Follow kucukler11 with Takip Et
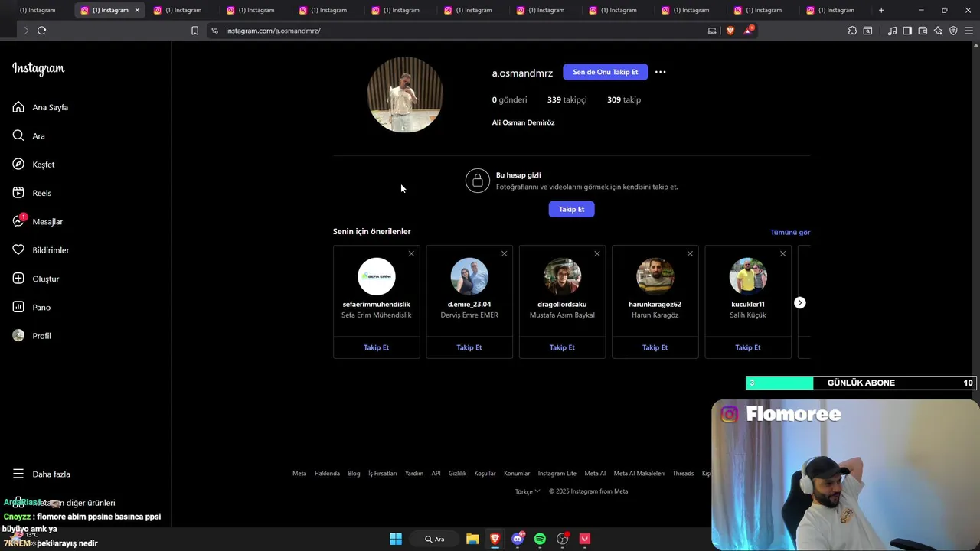The image size is (980, 551). (747, 347)
